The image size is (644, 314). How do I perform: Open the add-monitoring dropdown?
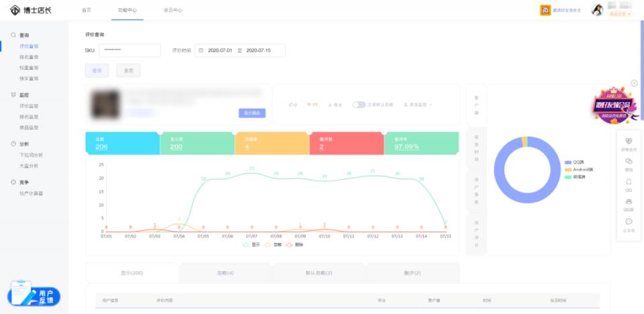418,105
